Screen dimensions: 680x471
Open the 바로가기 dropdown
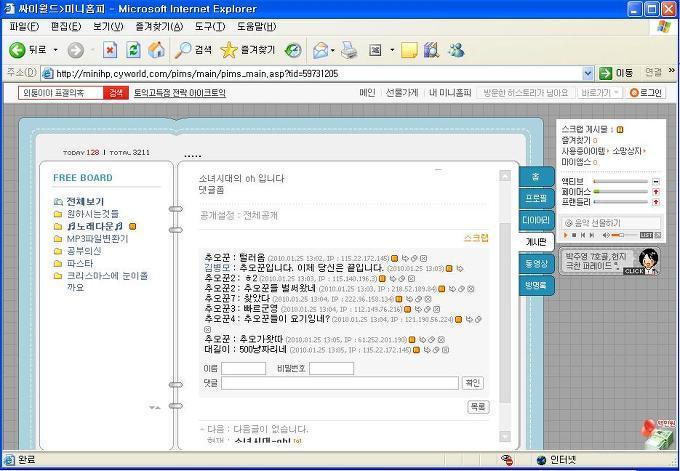(x=600, y=93)
